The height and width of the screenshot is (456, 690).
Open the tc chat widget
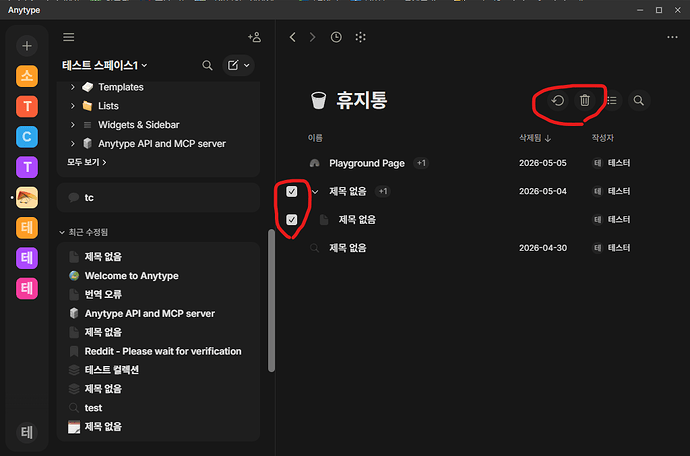click(x=158, y=198)
